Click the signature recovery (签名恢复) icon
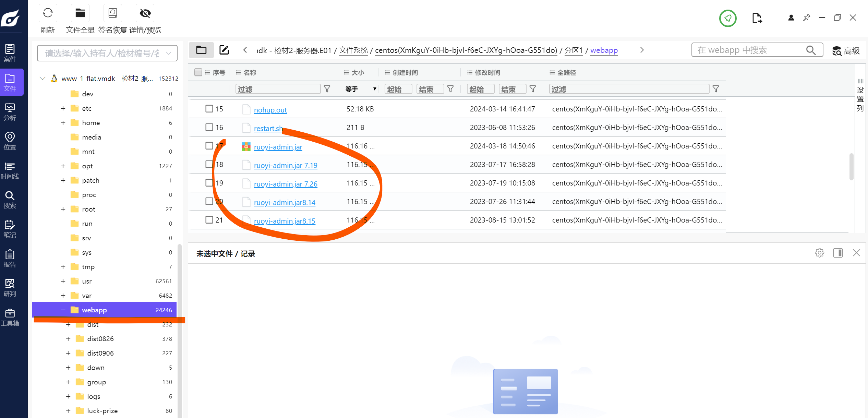Viewport: 868px width, 418px height. click(x=112, y=13)
